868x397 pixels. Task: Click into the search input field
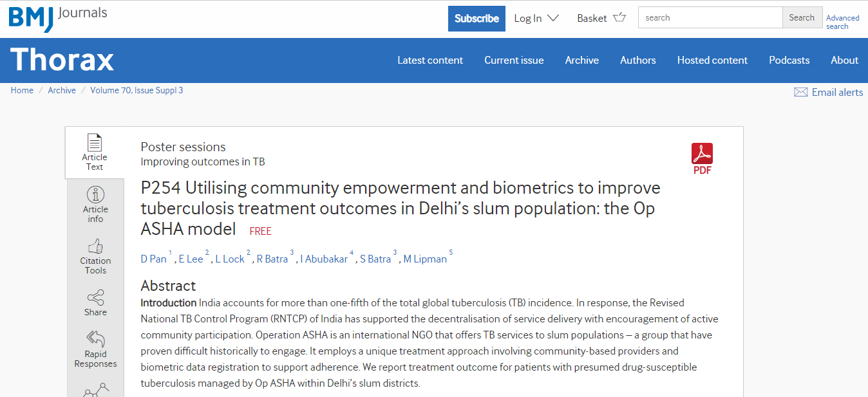[x=710, y=17]
